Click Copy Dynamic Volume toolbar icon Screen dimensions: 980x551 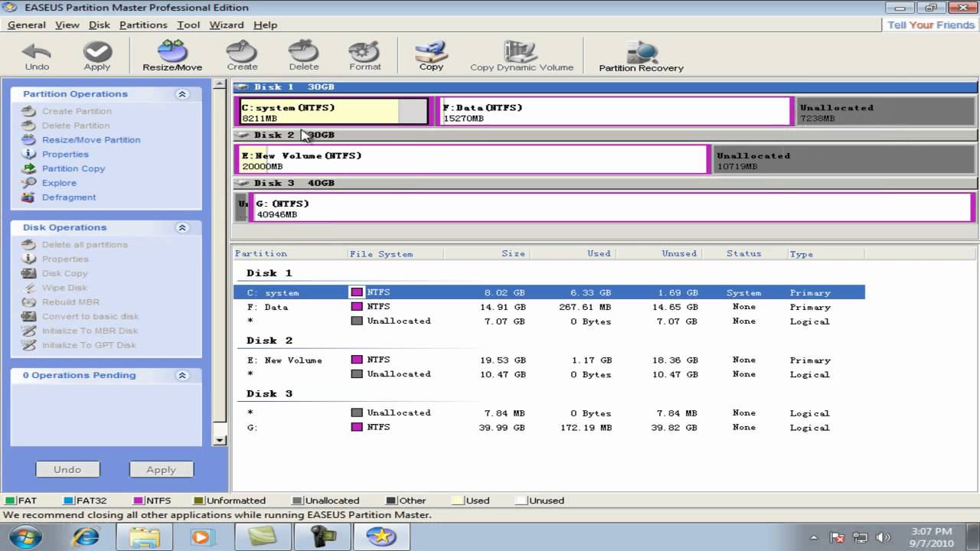click(521, 57)
